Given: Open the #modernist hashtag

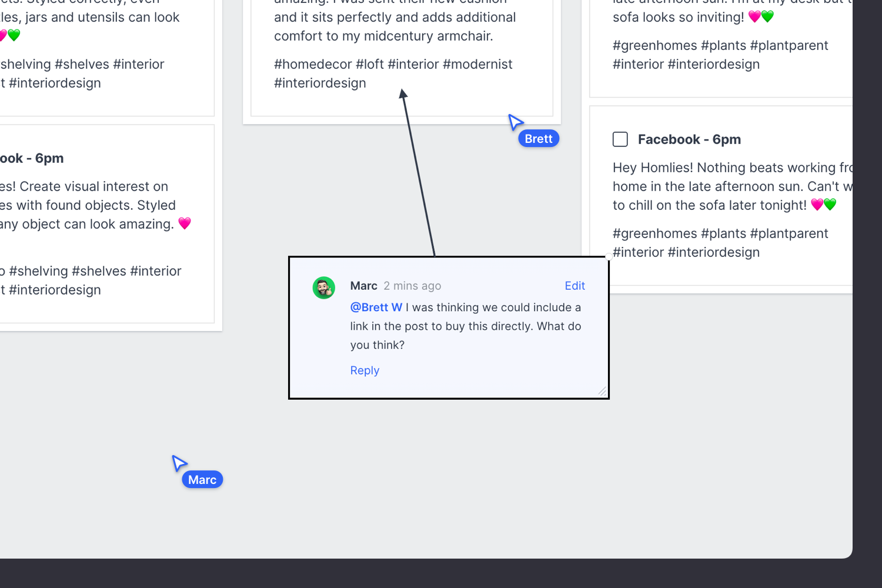Looking at the screenshot, I should pyautogui.click(x=477, y=64).
